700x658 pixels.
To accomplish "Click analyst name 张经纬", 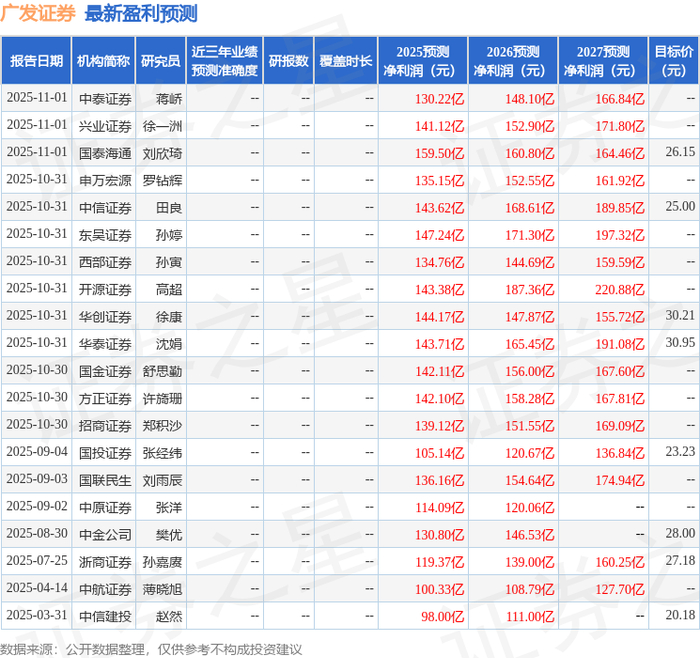I will pos(162,453).
